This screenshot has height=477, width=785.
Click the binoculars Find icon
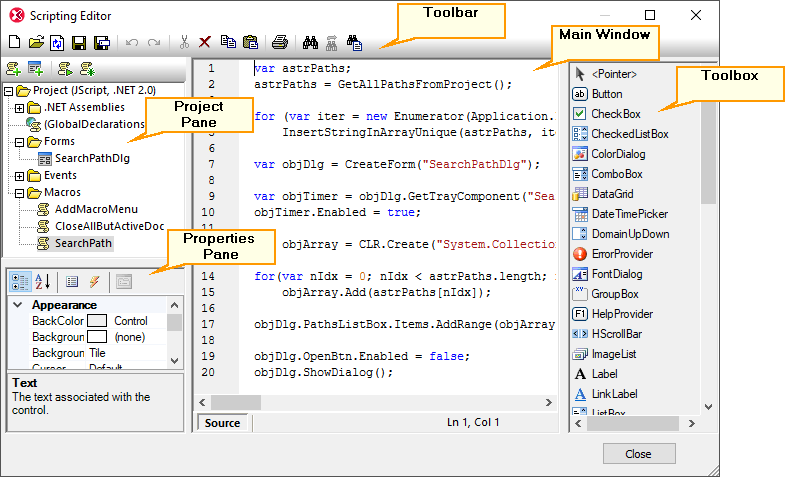click(310, 43)
